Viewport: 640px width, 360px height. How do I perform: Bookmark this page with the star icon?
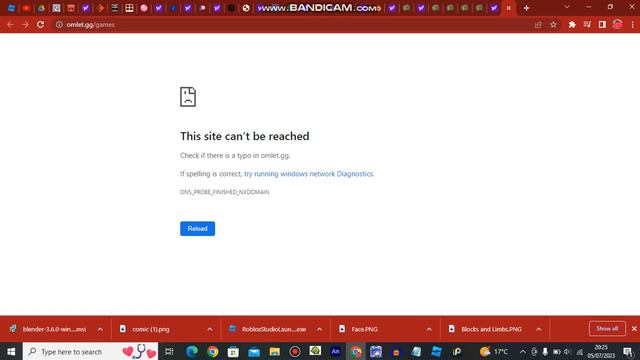point(553,24)
